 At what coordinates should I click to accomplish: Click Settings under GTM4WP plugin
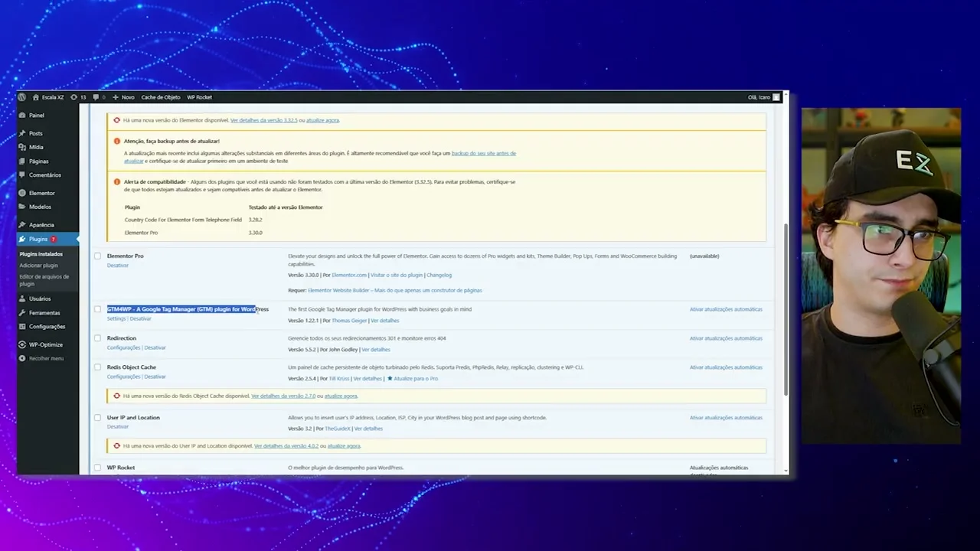116,318
